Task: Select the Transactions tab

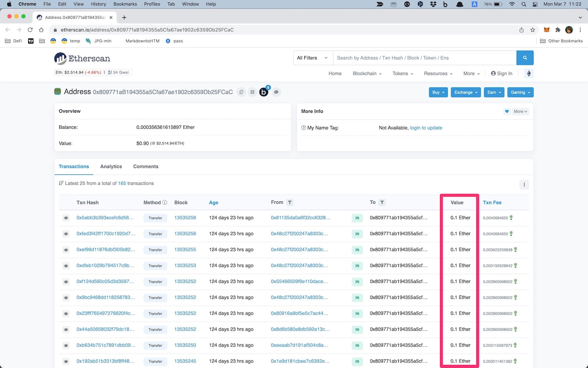Action: 74,166
